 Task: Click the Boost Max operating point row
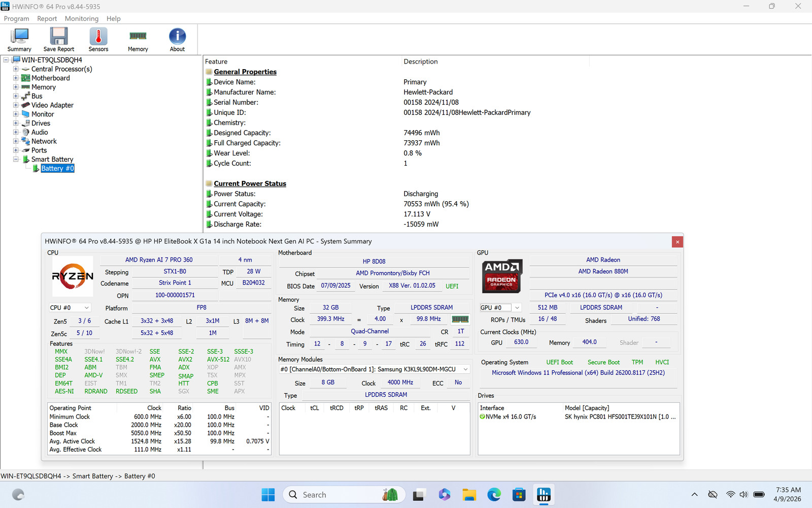[159, 433]
